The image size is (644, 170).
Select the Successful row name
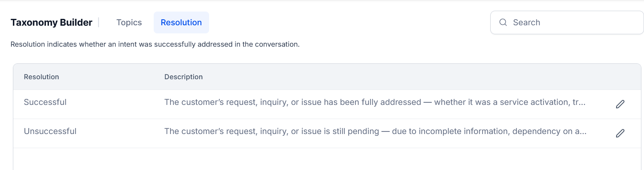tap(45, 102)
